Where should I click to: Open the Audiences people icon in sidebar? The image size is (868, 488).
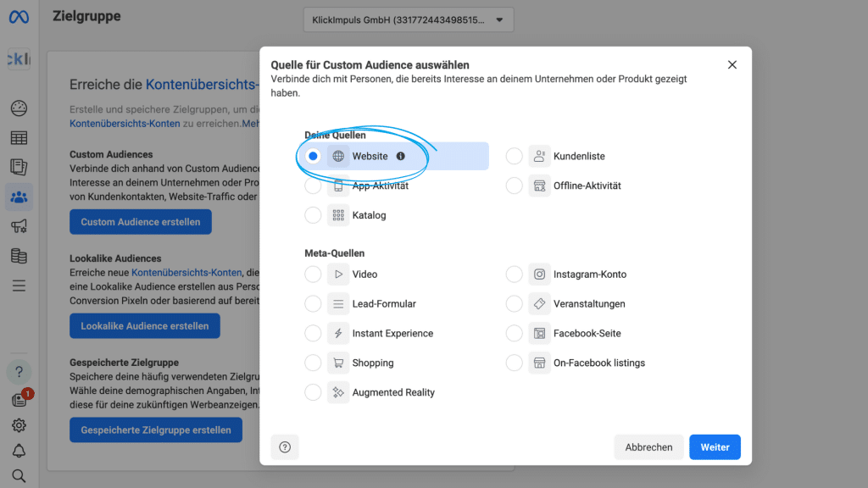click(x=19, y=197)
